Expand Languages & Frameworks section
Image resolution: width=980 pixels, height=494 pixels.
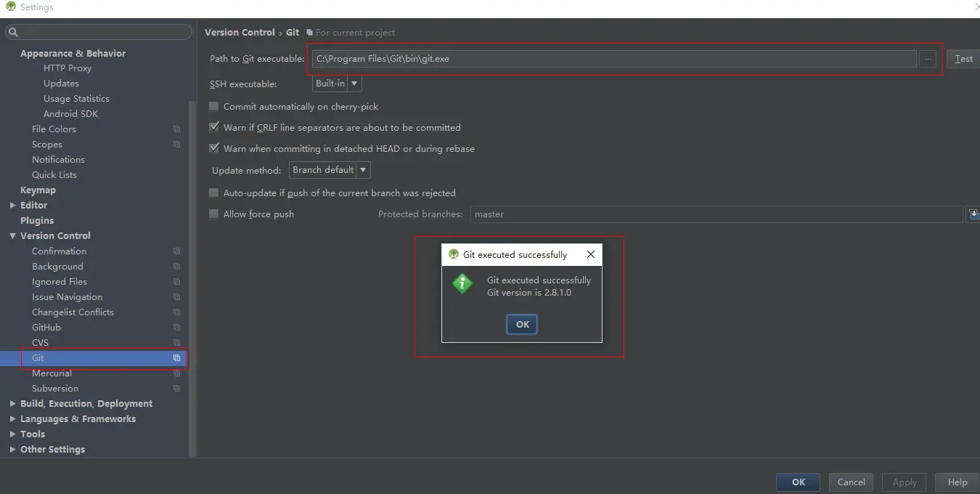[12, 419]
